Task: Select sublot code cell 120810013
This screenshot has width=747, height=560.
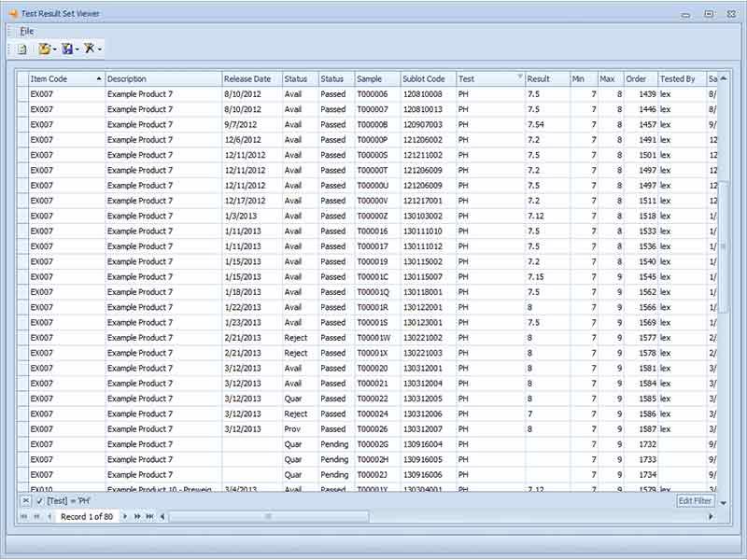Action: click(429, 109)
